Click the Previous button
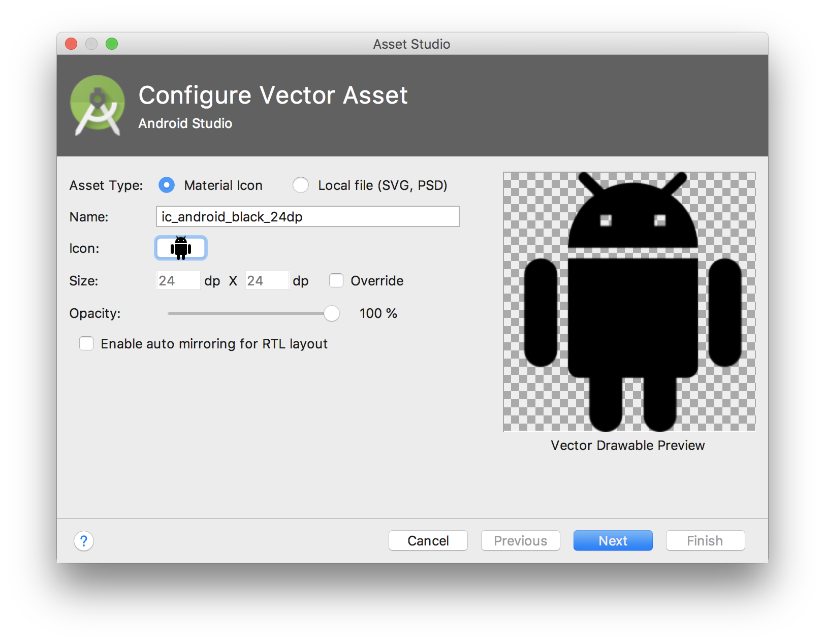825x644 pixels. coord(521,541)
